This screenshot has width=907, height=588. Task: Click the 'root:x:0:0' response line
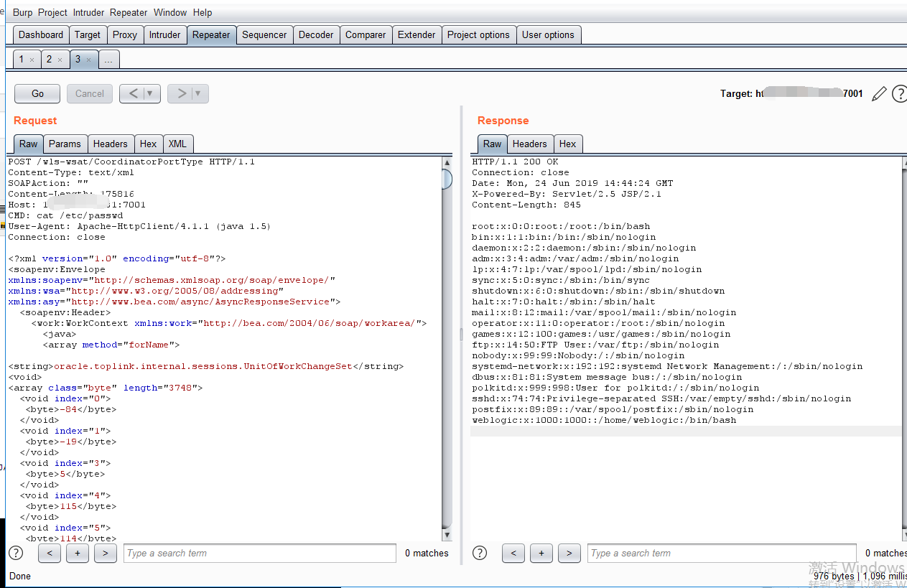pyautogui.click(x=561, y=226)
